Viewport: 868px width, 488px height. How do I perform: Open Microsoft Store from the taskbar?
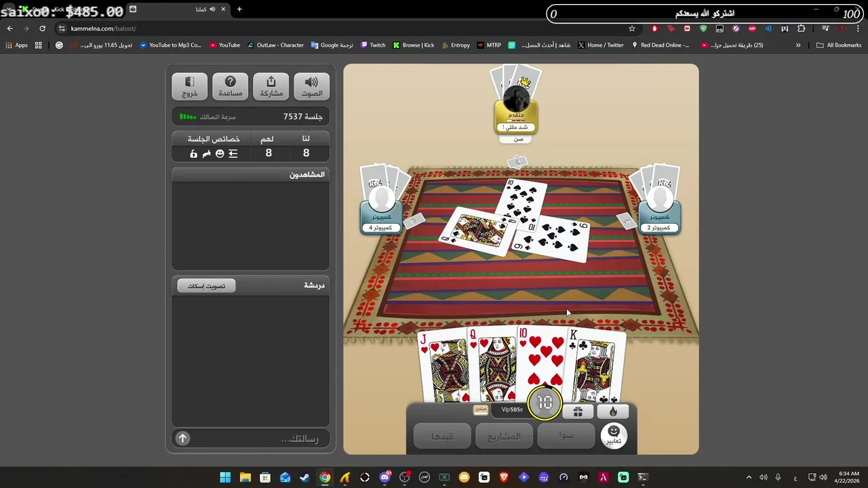tap(265, 477)
